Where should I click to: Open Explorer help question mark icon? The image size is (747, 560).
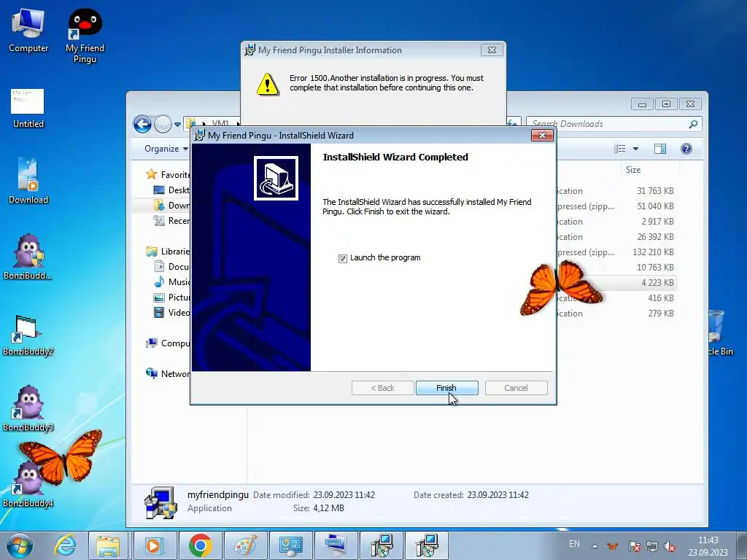[686, 149]
